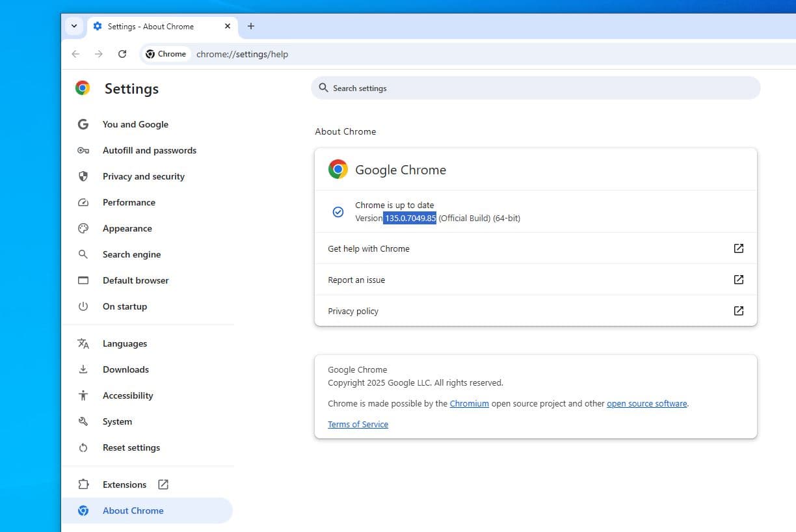Click the Autofill and passwords key icon
This screenshot has height=532, width=796.
pos(83,150)
